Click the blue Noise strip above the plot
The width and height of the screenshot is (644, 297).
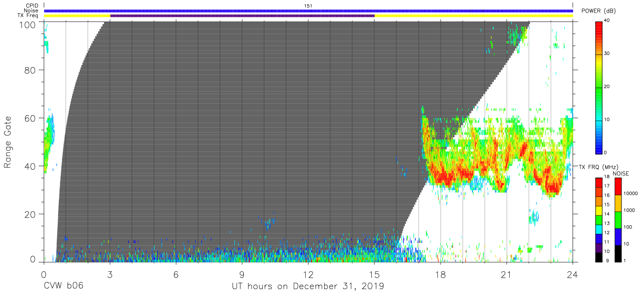click(x=308, y=10)
